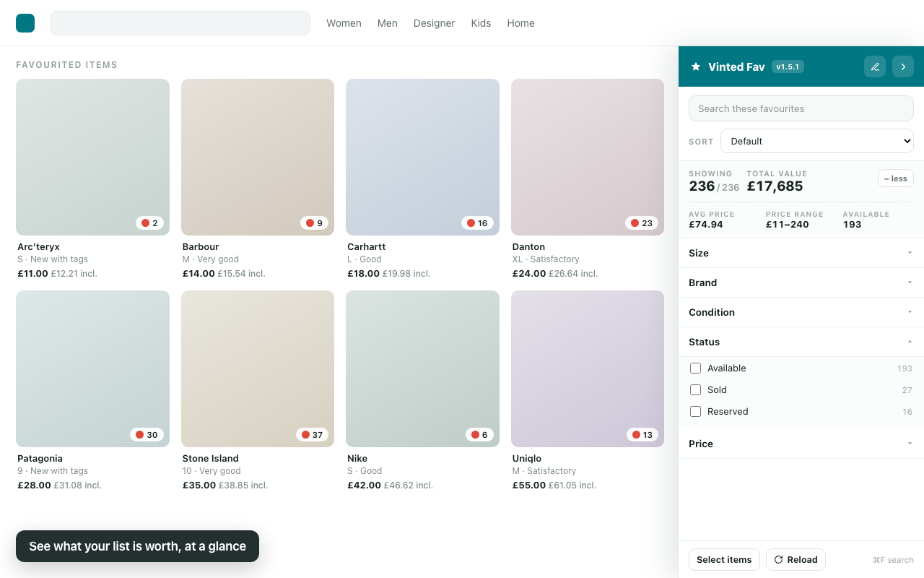The height and width of the screenshot is (578, 924).
Task: Click the Select items button
Action: tap(724, 560)
